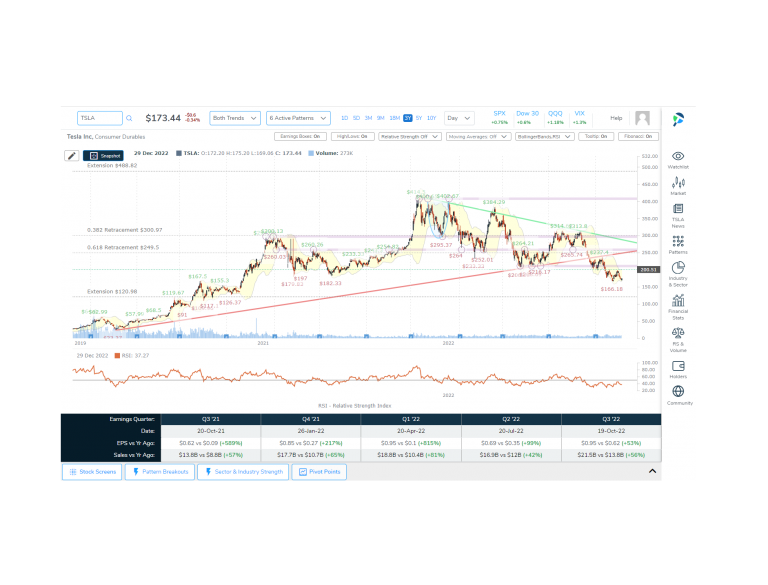This screenshot has width=768, height=585.
Task: Click the current price marker on axis
Action: point(648,269)
